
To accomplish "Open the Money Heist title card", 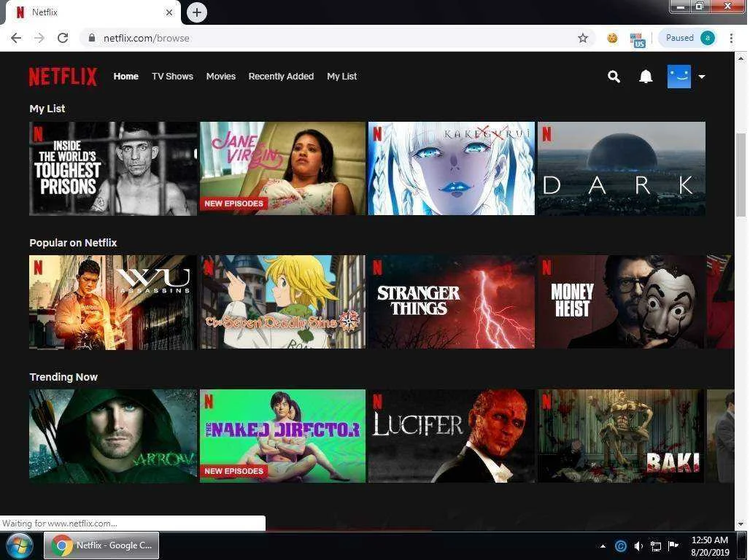I will tap(621, 302).
